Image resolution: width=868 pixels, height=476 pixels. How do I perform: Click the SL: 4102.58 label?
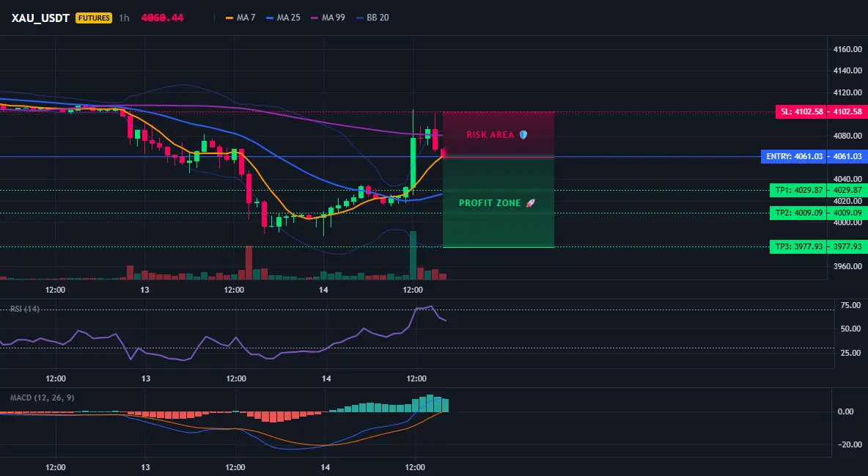click(x=801, y=112)
